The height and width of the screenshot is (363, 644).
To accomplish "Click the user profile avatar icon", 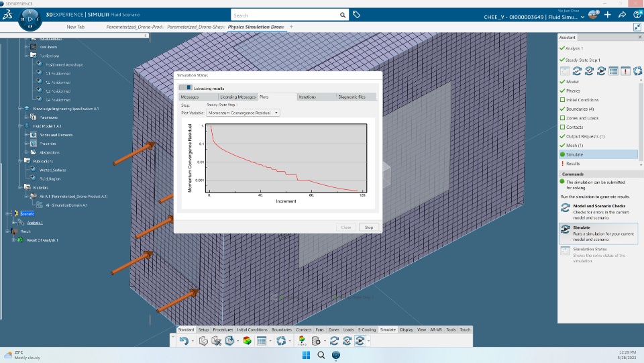I will pos(593,15).
